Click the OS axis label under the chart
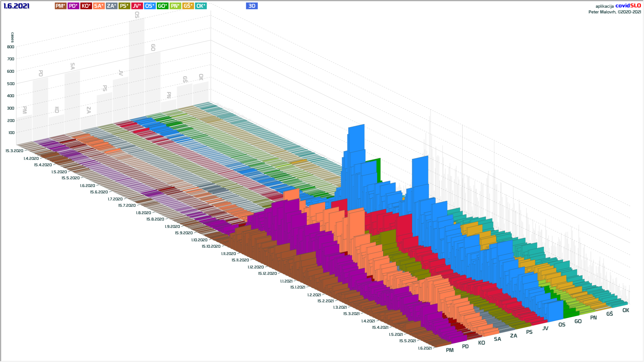Screen dimensions: 644x362 click(562, 325)
